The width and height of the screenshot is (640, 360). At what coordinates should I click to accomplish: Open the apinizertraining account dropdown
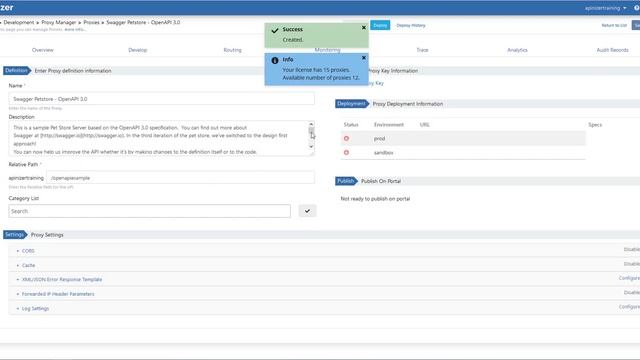point(605,8)
